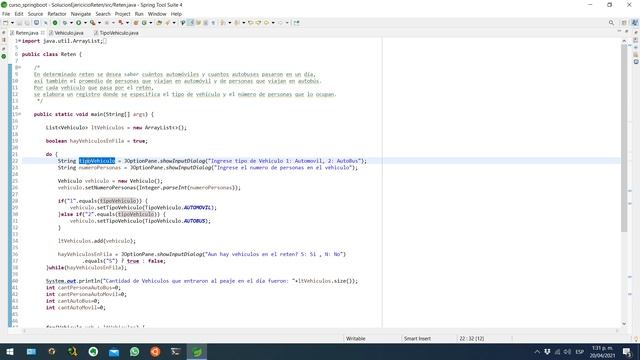This screenshot has height=360, width=640.
Task: Maximize the editor area with the view button
Action: point(627,31)
